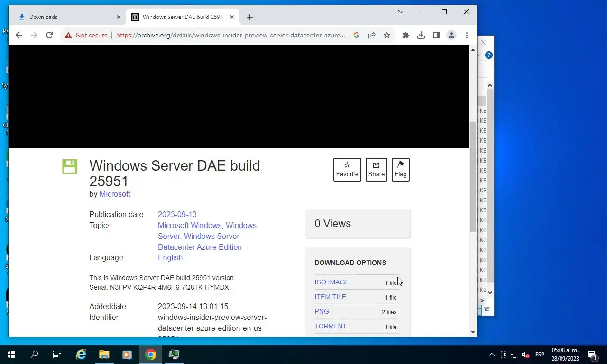Close the Downloads tab

(119, 17)
